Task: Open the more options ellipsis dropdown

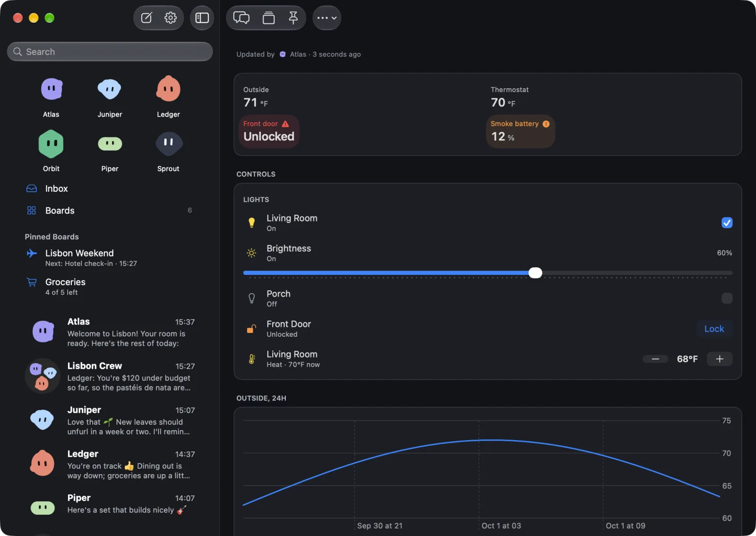Action: point(327,18)
